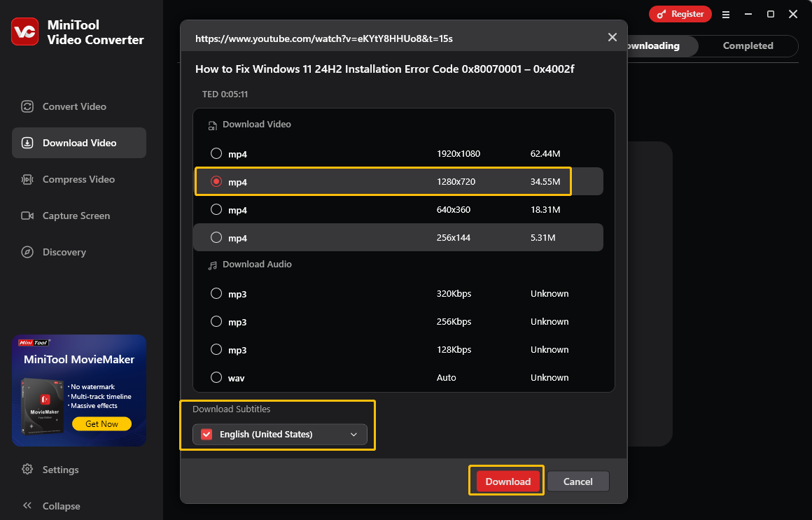Click Collapse sidebar label
This screenshot has width=812, height=520.
pyautogui.click(x=61, y=506)
